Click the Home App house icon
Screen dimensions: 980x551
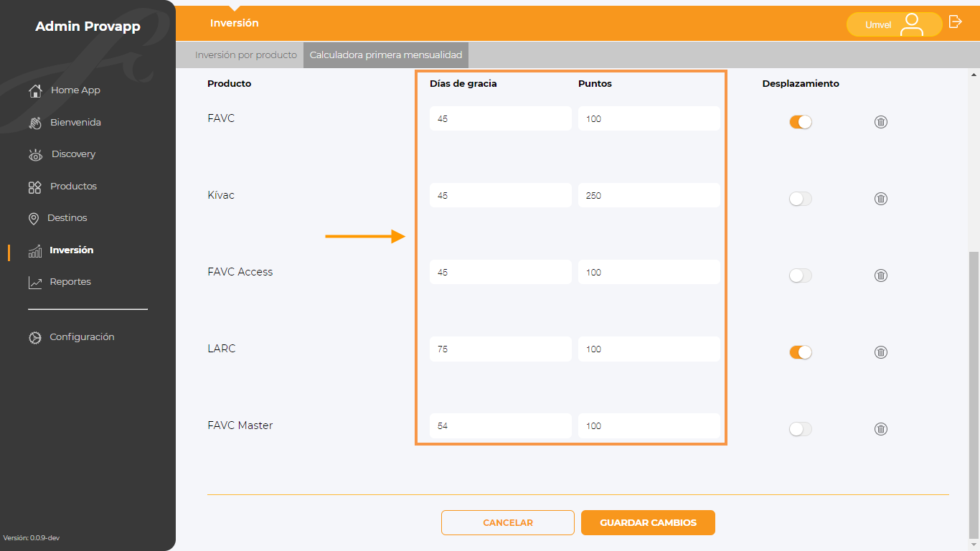[x=35, y=91]
